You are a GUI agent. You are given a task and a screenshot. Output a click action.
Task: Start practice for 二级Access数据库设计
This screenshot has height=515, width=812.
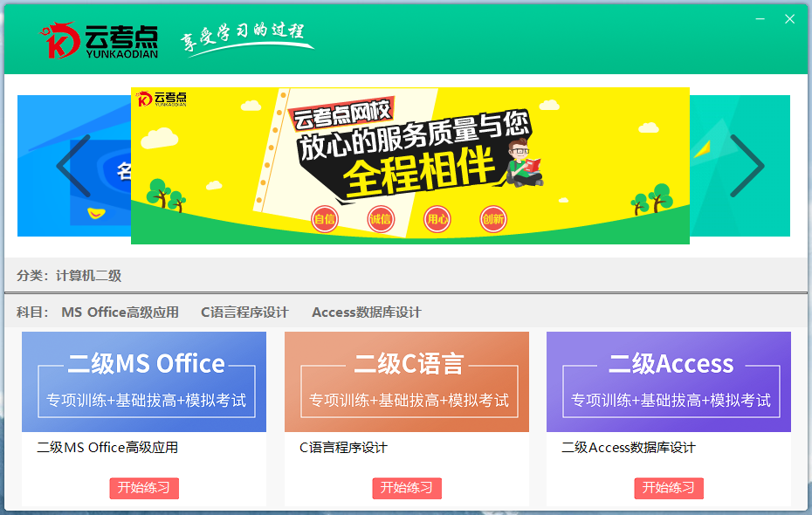[669, 488]
